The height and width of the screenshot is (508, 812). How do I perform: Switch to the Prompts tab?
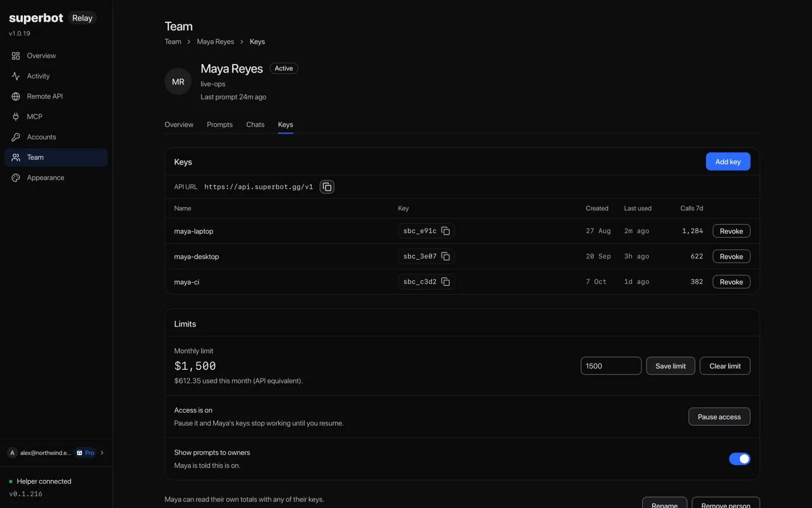pyautogui.click(x=220, y=124)
